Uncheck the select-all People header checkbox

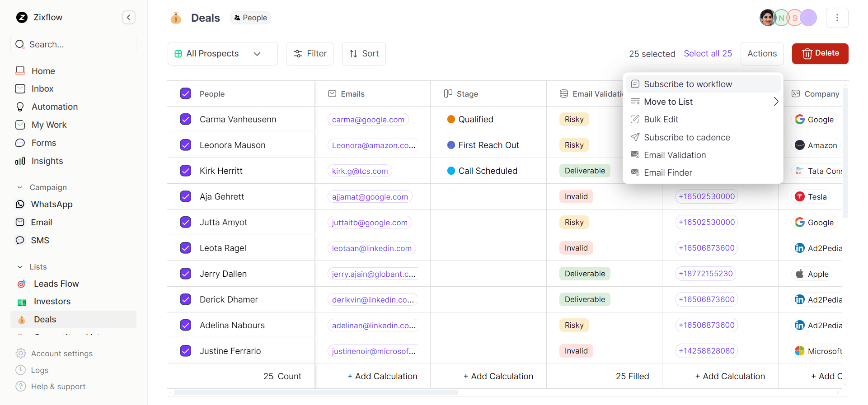point(185,93)
